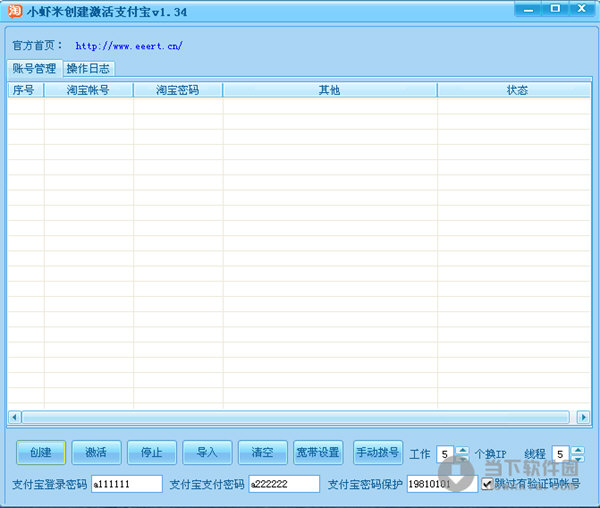Click the 手动拨号 button
Image resolution: width=600 pixels, height=508 pixels.
coord(378,453)
